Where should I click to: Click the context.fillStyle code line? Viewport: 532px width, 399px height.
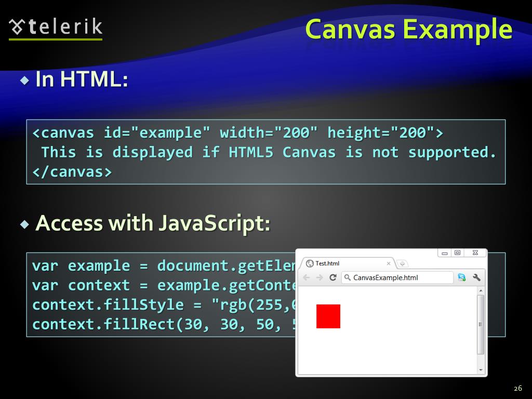click(164, 305)
